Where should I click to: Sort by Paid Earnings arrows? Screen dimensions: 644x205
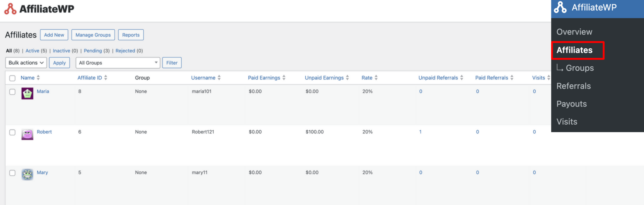[284, 78]
